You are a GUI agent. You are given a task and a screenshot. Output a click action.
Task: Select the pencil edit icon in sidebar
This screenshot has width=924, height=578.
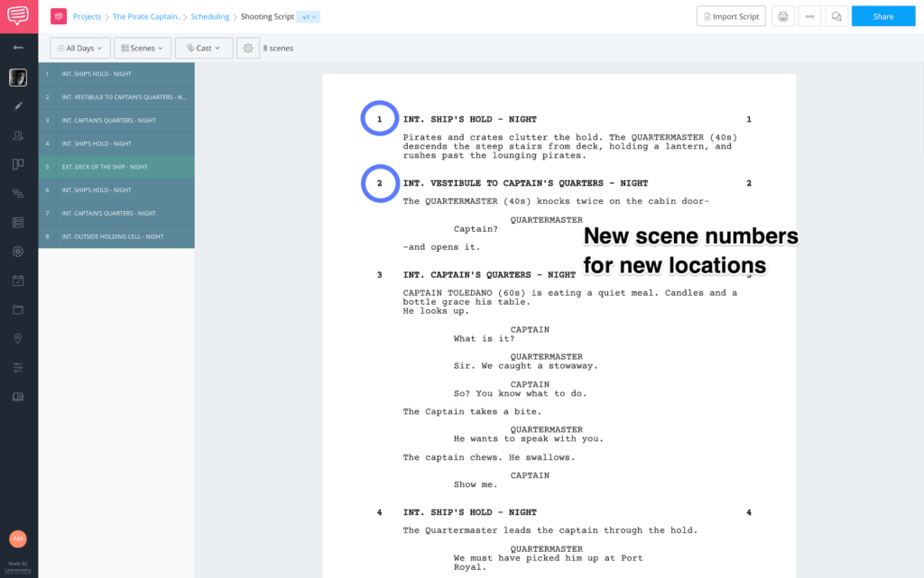(18, 106)
